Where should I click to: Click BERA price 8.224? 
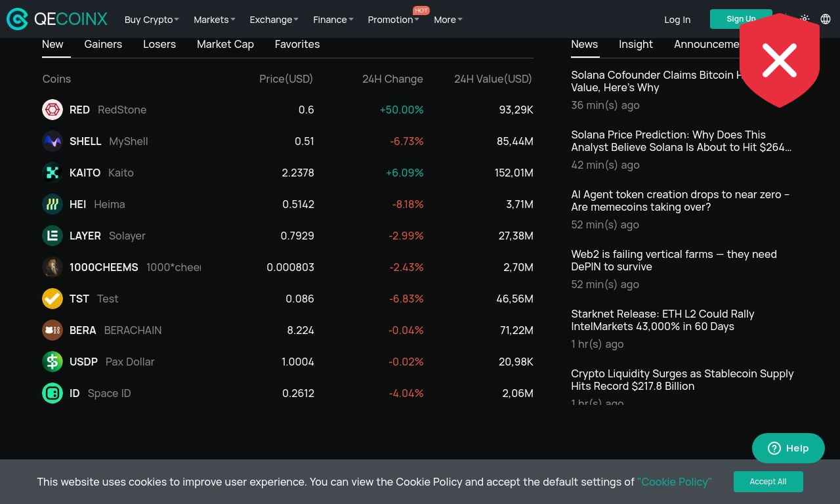click(x=301, y=330)
